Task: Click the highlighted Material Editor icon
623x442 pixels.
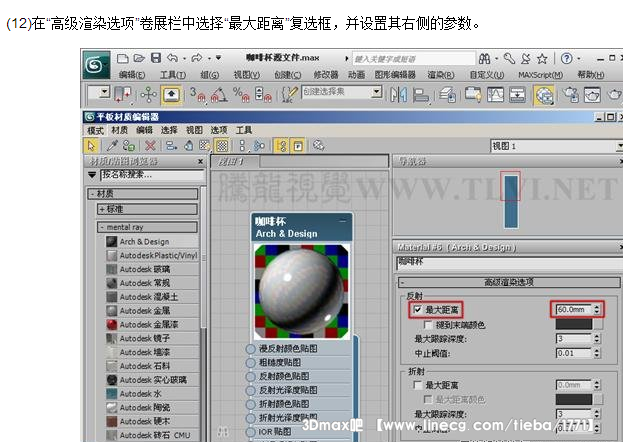Action: pos(544,95)
